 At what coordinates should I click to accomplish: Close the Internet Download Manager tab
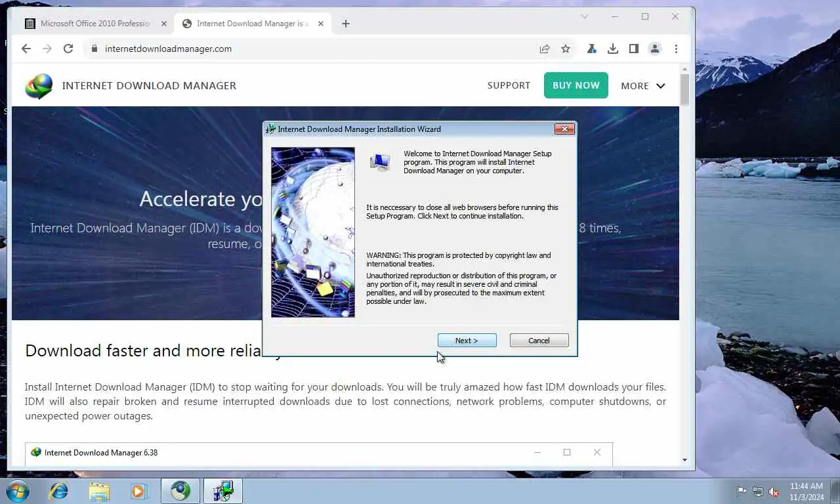point(321,24)
